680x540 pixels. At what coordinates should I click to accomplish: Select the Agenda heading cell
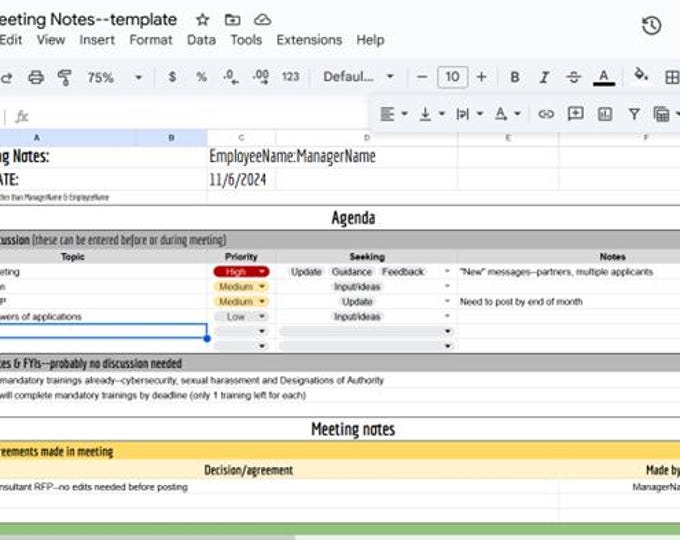point(353,218)
